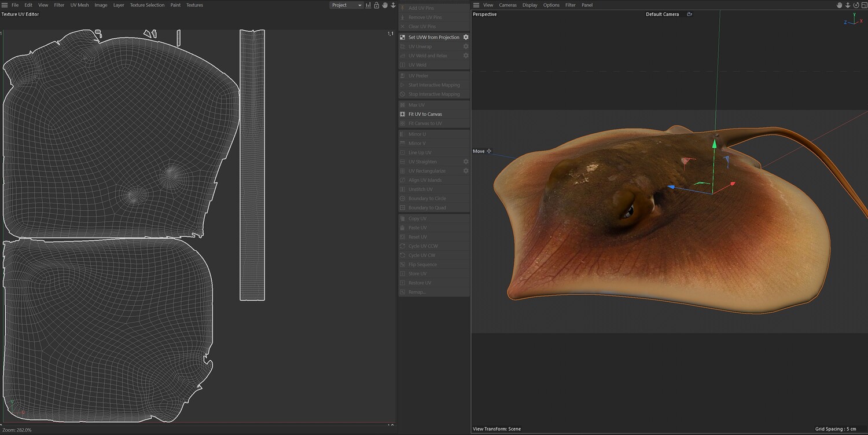Viewport: 868px width, 435px height.
Task: Open Set UVW from Projection settings gear
Action: pyautogui.click(x=466, y=37)
